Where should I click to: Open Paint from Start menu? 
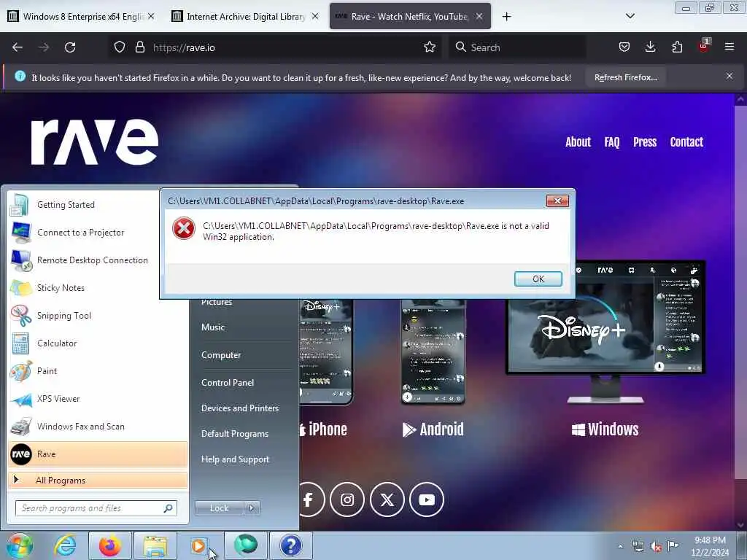click(x=98, y=371)
